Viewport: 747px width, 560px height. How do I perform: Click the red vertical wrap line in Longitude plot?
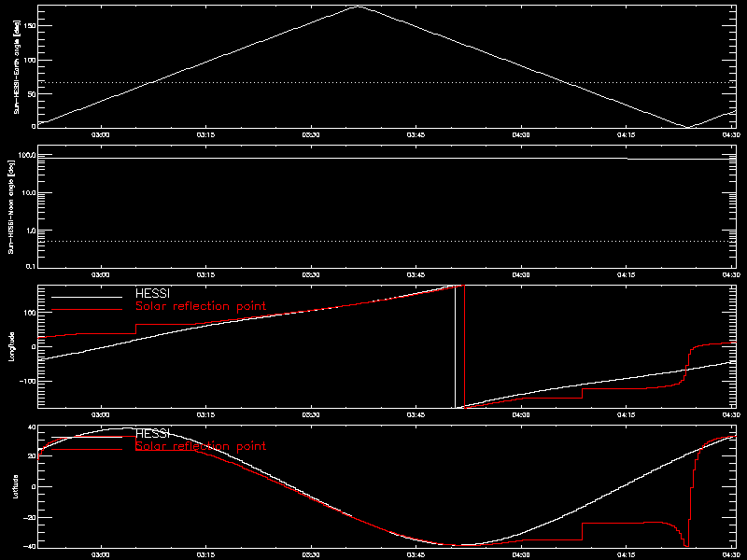[464, 346]
